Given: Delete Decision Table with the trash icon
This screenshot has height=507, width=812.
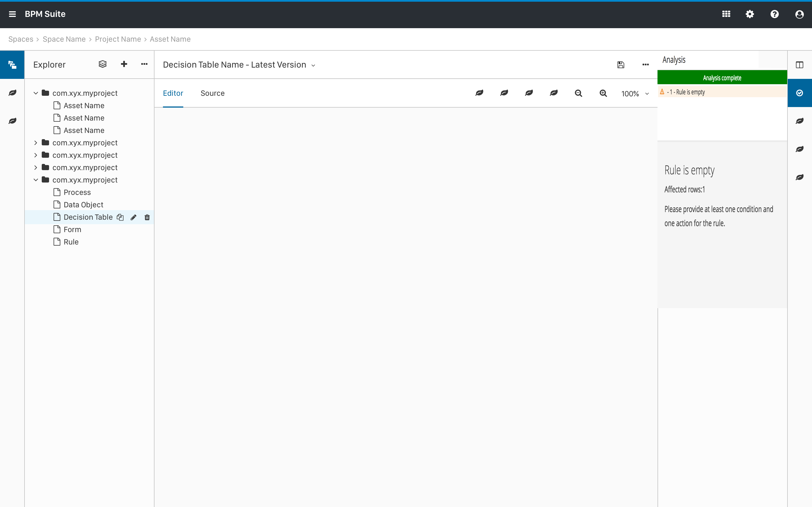Looking at the screenshot, I should coord(147,217).
